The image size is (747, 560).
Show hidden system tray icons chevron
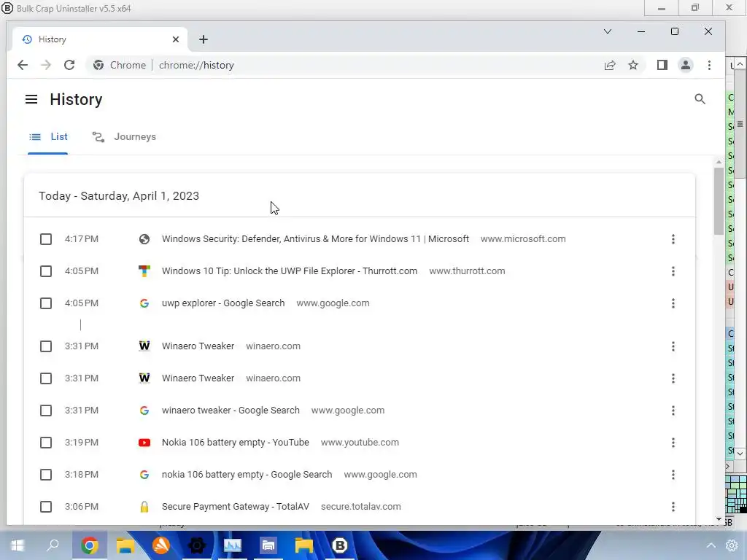pyautogui.click(x=711, y=545)
